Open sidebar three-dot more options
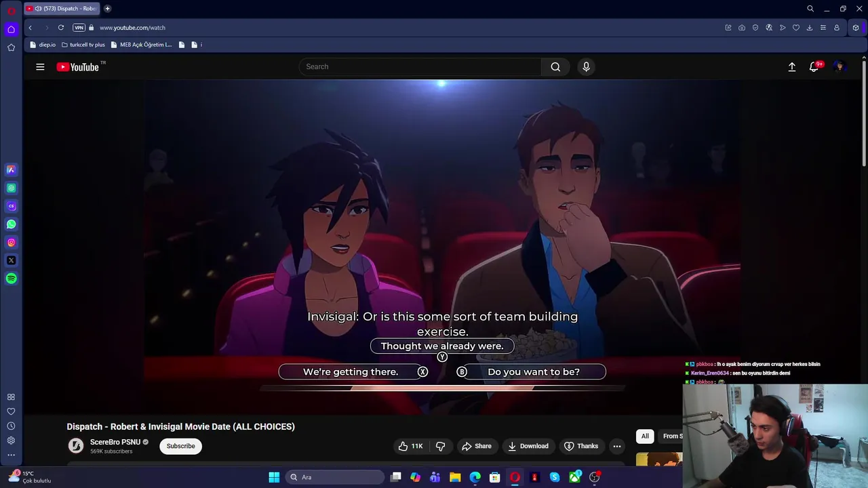 click(x=11, y=455)
